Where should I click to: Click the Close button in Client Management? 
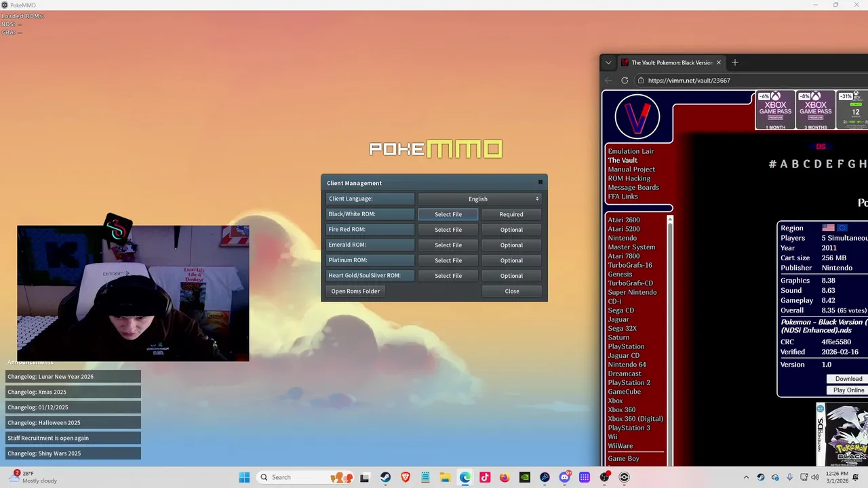[512, 291]
